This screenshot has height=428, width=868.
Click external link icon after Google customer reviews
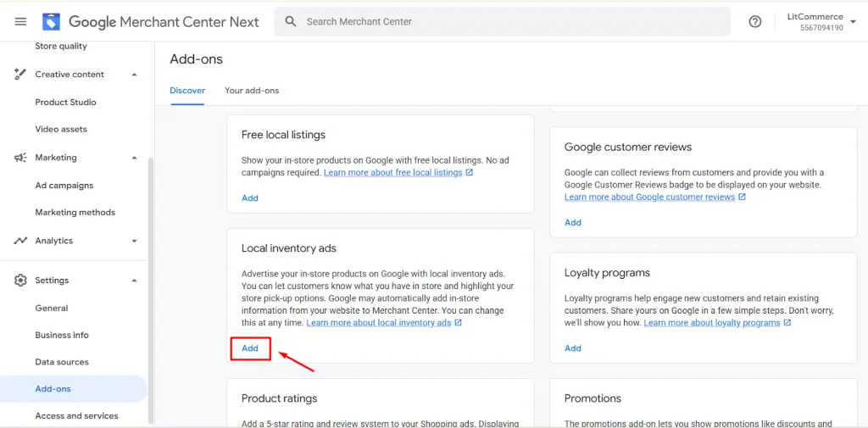[743, 197]
